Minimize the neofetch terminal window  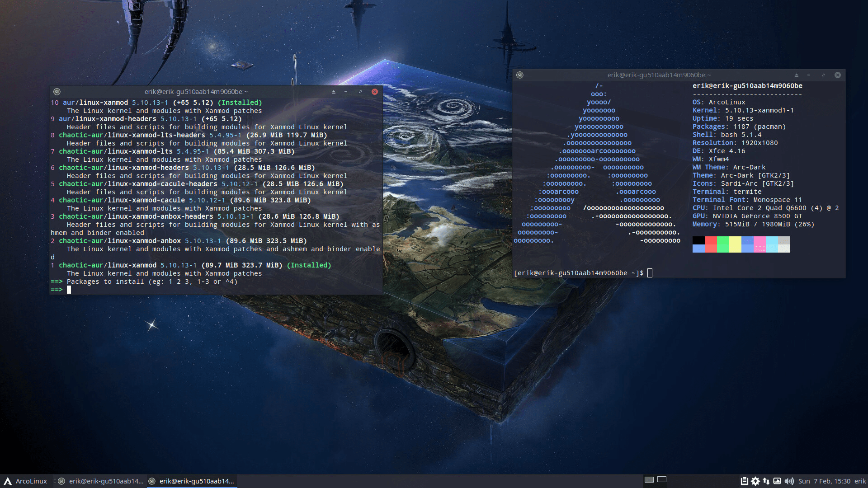pyautogui.click(x=809, y=75)
